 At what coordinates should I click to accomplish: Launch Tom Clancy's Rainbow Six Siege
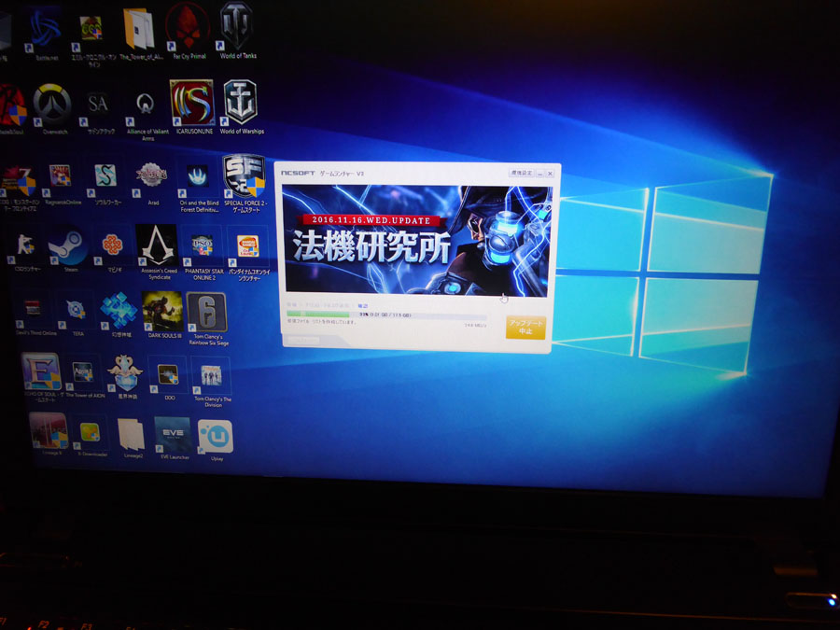(x=207, y=318)
